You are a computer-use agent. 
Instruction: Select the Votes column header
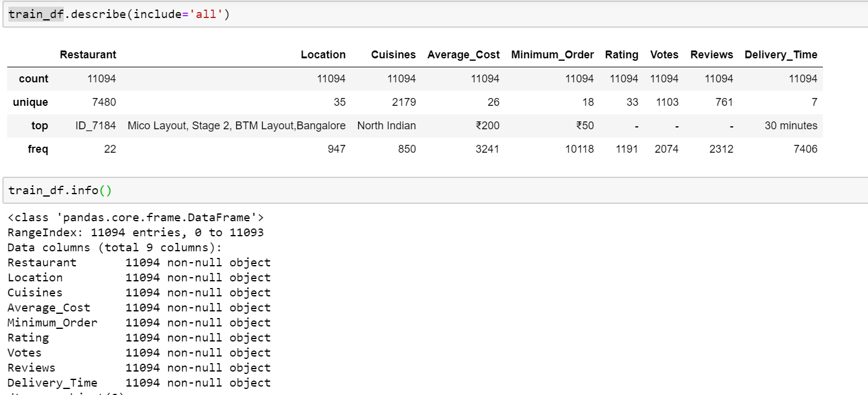(x=664, y=55)
